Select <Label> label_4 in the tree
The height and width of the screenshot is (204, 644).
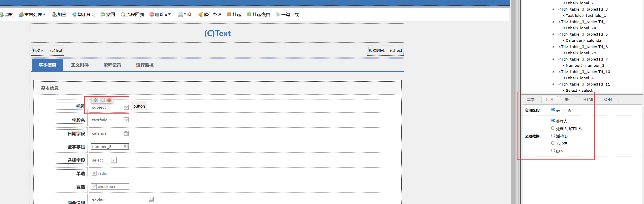[578, 78]
